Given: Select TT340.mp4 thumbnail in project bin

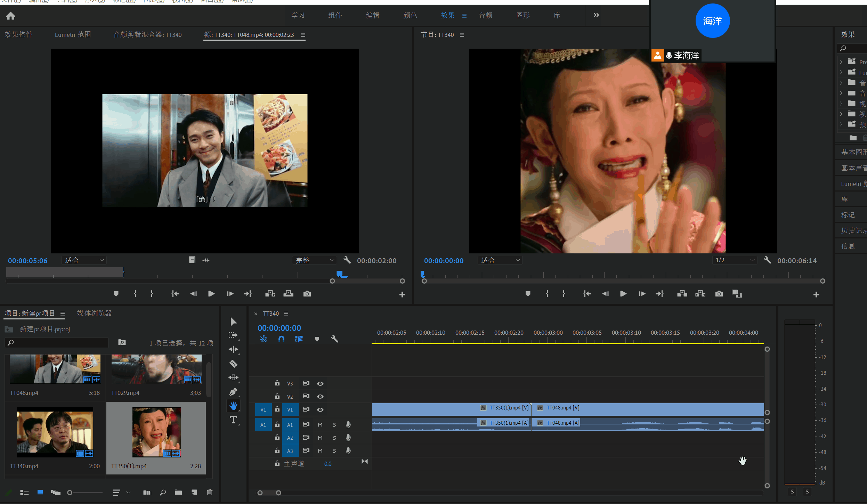Looking at the screenshot, I should pos(55,432).
